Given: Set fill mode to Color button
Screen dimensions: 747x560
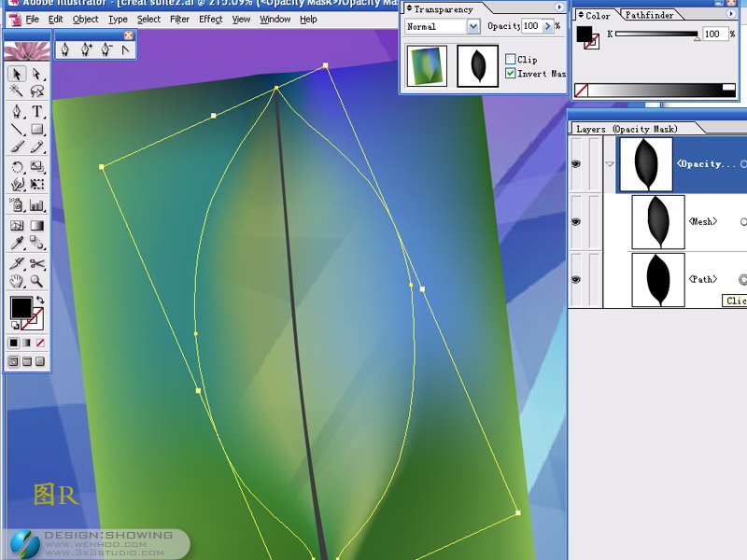Looking at the screenshot, I should [14, 343].
